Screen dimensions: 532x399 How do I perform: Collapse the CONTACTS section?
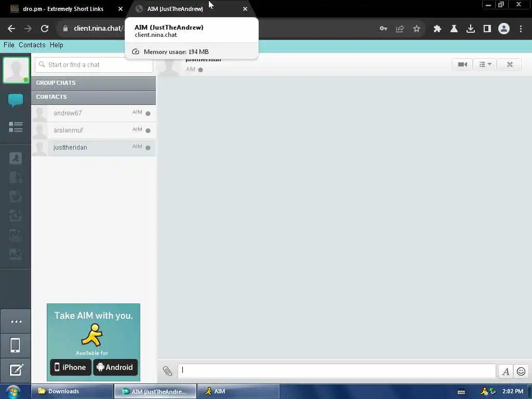point(94,97)
